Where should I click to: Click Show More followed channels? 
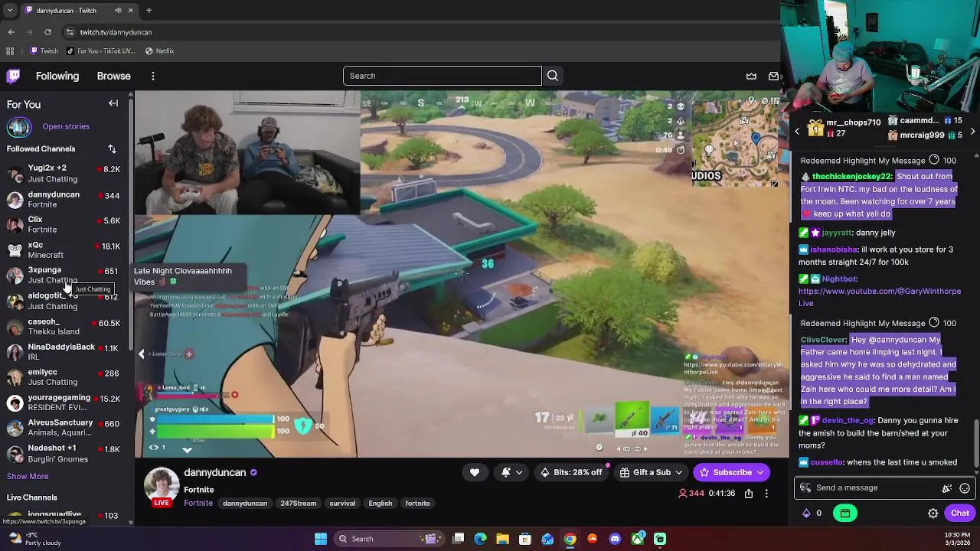[28, 476]
